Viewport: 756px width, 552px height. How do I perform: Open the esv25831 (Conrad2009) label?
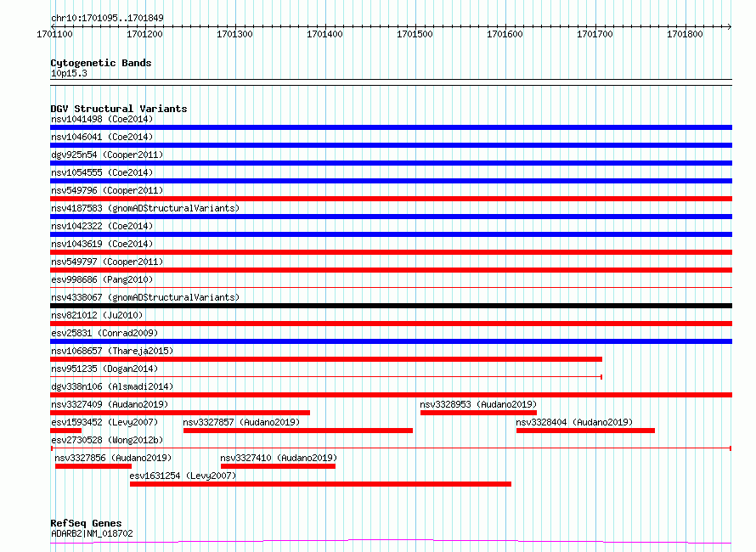click(x=104, y=333)
